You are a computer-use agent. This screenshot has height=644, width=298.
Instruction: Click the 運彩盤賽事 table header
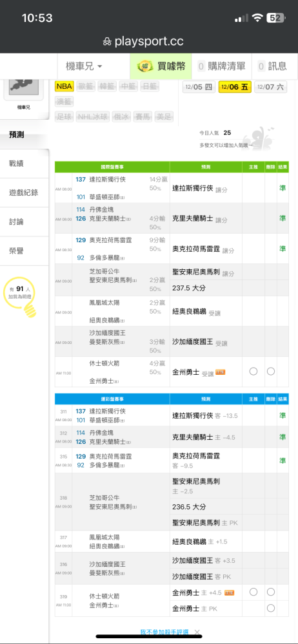(x=112, y=399)
